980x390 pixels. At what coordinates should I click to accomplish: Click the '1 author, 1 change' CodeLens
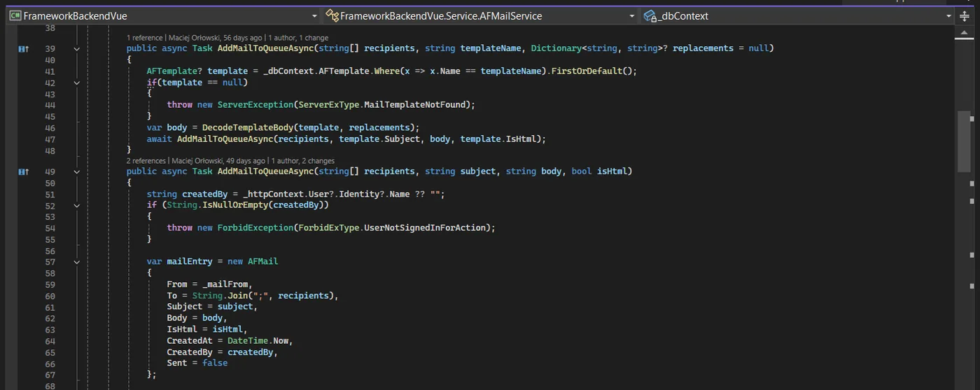pyautogui.click(x=298, y=38)
